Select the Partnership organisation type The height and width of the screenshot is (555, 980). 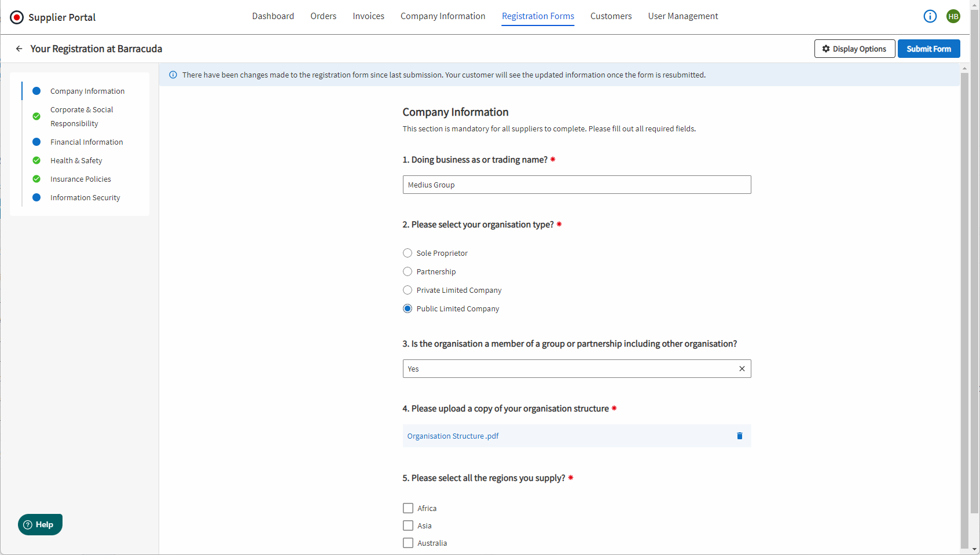pyautogui.click(x=408, y=271)
